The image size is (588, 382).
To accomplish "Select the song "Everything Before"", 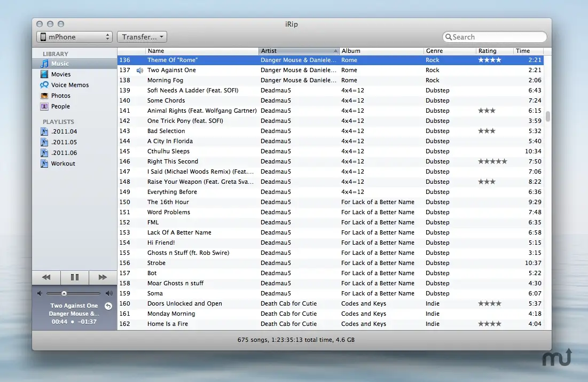I will point(331,192).
